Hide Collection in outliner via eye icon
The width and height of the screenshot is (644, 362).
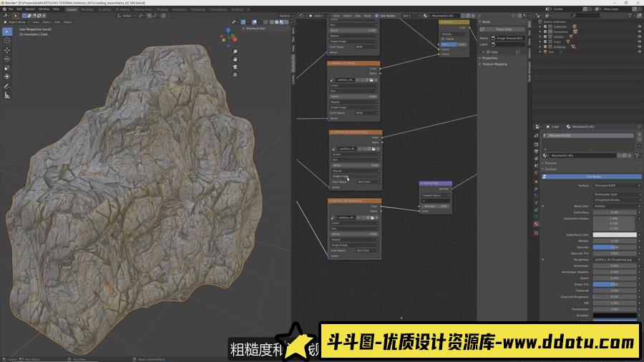640,26
